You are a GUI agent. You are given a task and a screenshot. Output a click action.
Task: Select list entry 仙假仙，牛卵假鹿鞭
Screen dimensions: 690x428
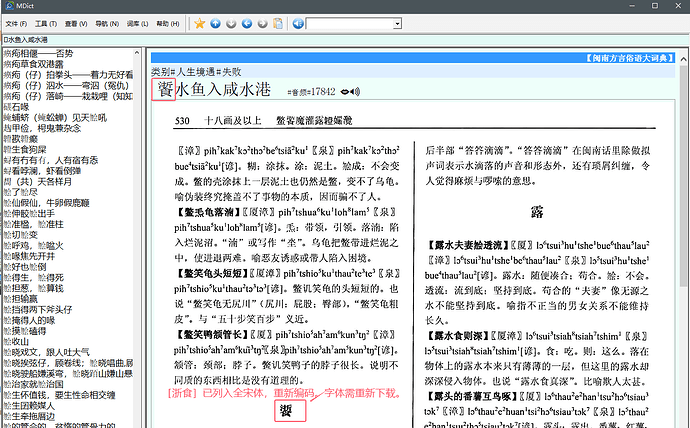point(47,203)
